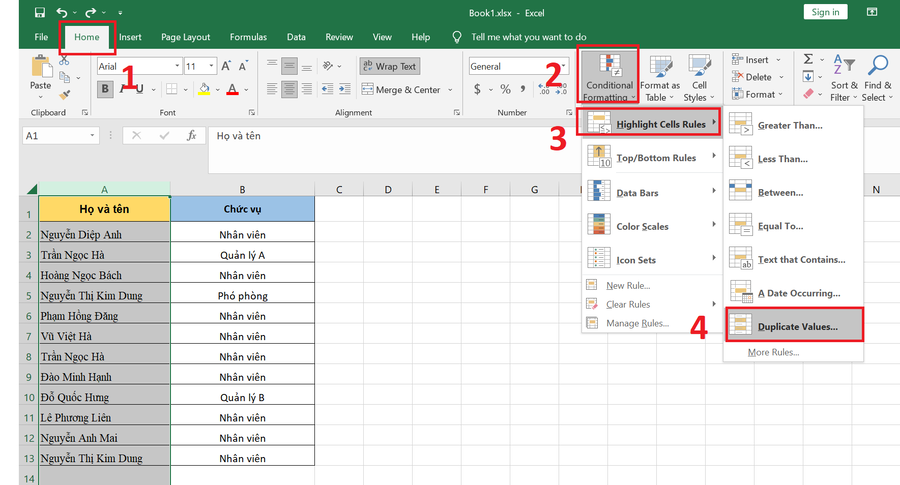Apply comma style
This screenshot has height=485, width=900.
click(523, 89)
